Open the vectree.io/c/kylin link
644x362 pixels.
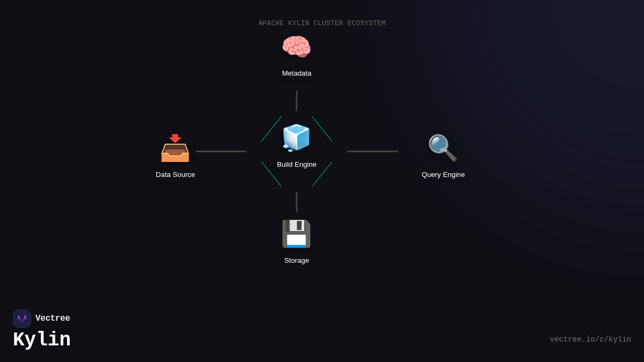(590, 339)
